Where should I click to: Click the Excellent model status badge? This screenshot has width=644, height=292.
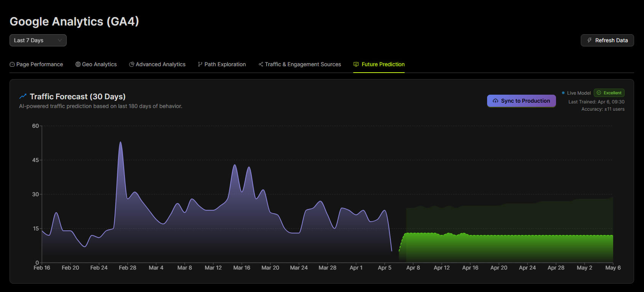point(609,93)
